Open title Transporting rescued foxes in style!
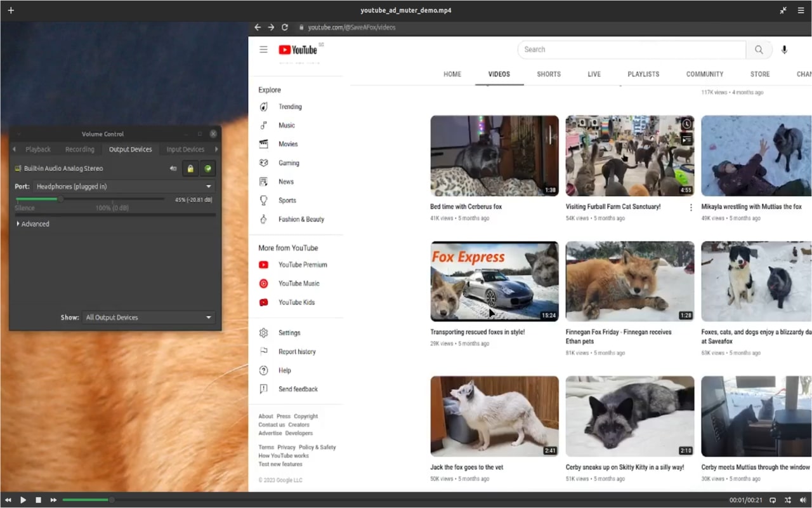 (478, 332)
